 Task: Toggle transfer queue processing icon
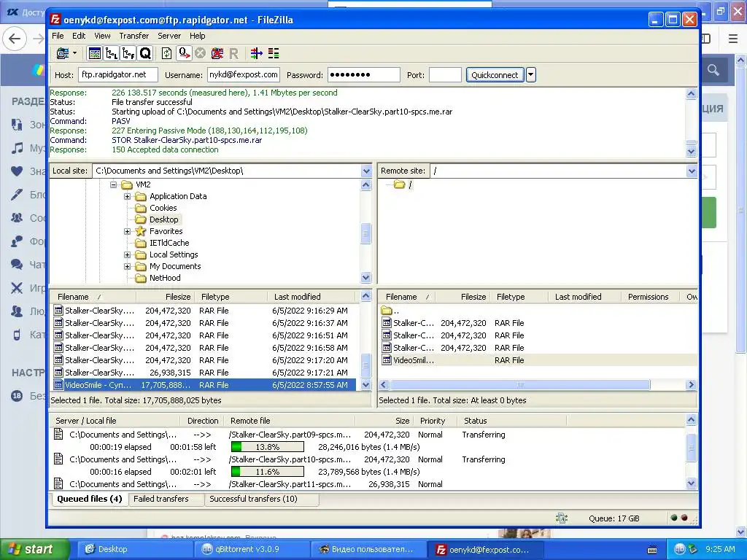pos(183,53)
